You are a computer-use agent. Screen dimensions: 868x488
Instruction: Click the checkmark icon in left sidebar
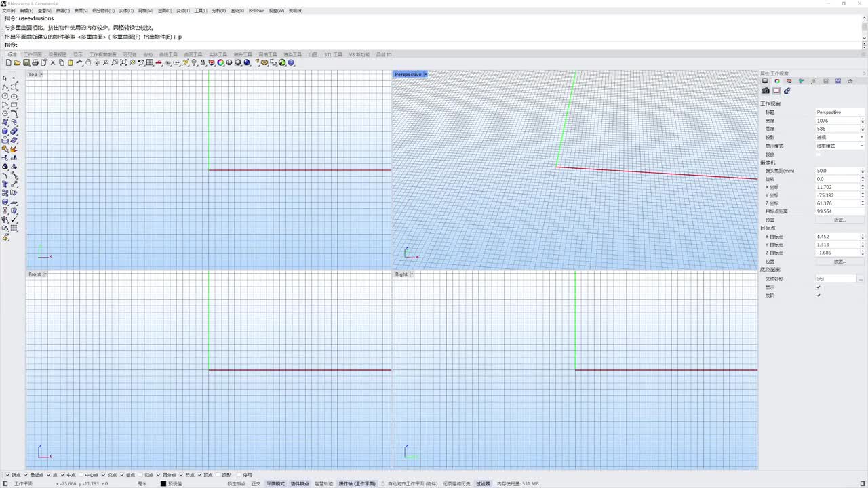[x=14, y=220]
